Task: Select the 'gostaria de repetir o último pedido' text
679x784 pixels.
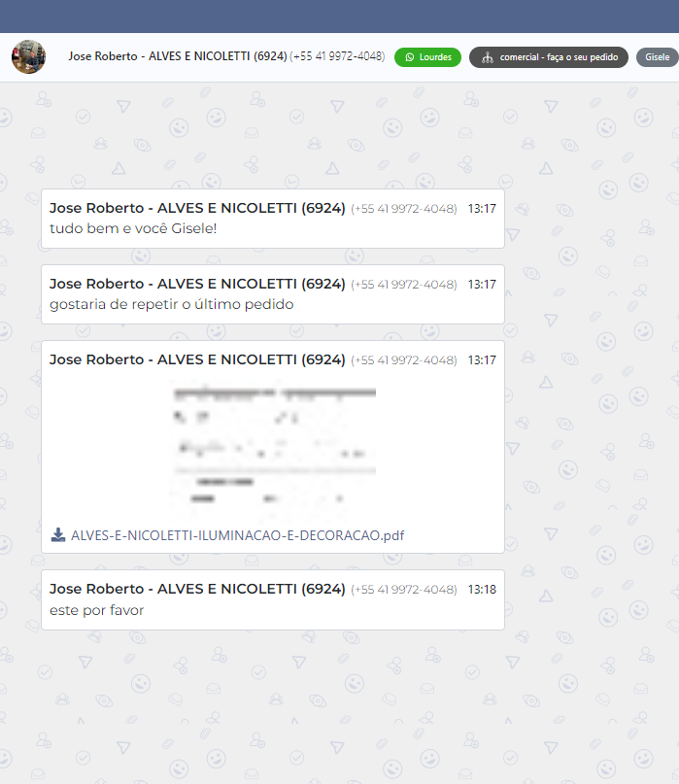Action: pyautogui.click(x=171, y=304)
